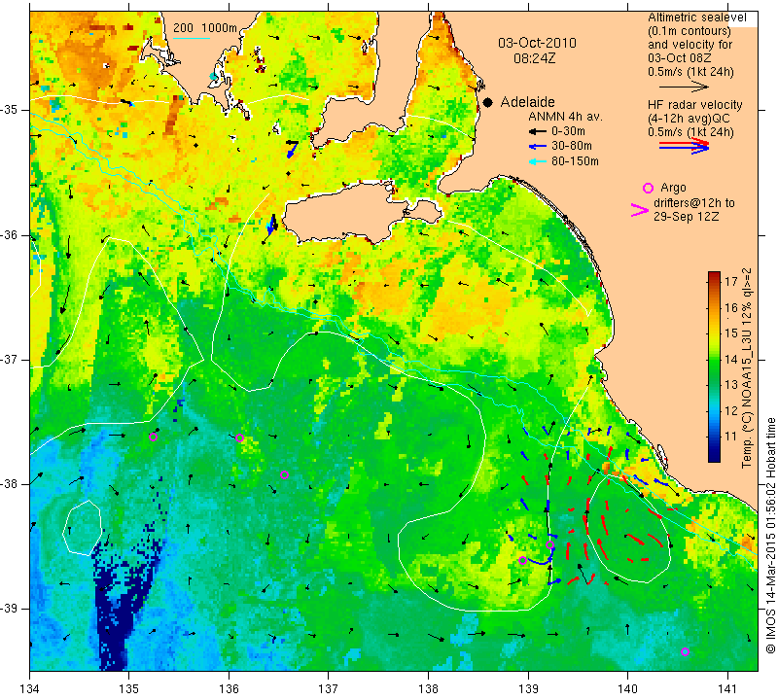Click the colorbar tick label 15
The height and width of the screenshot is (700, 778).
[731, 333]
